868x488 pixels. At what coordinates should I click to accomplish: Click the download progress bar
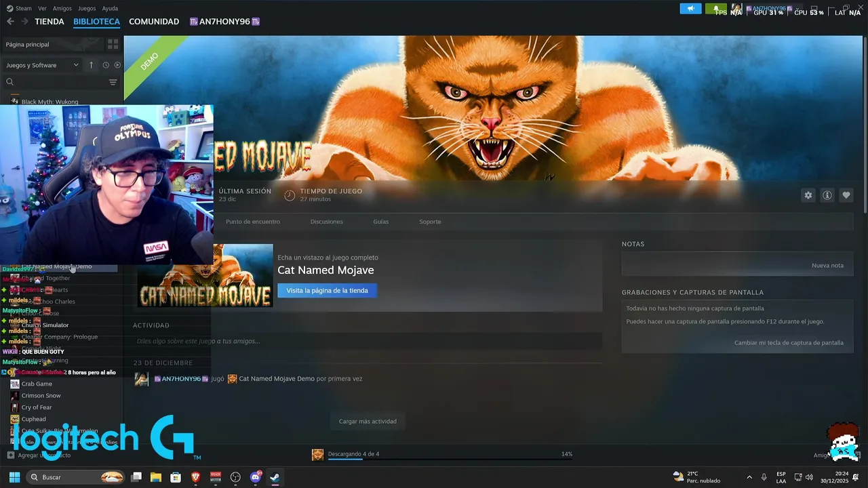pyautogui.click(x=450, y=460)
